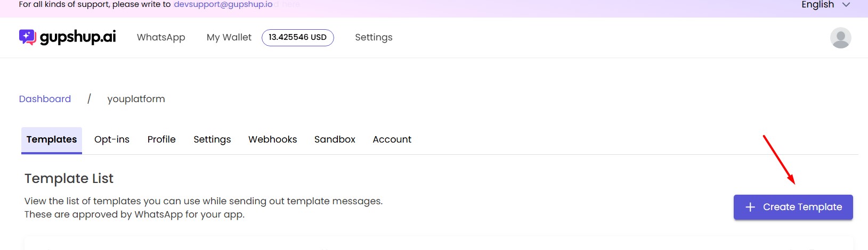This screenshot has height=250, width=868.
Task: View the Webhooks tab
Action: point(272,139)
